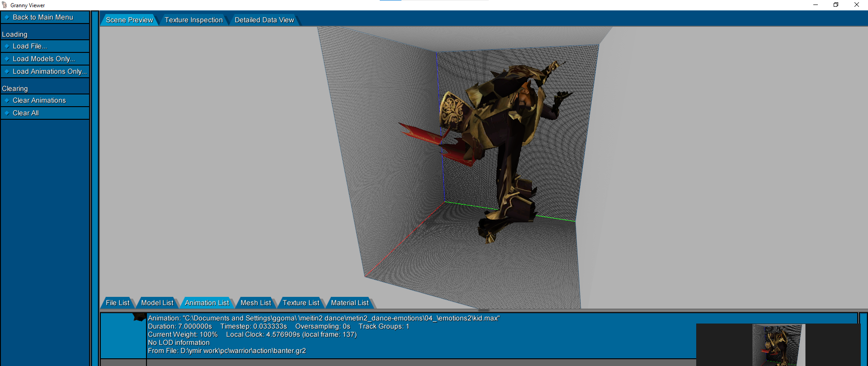Click the scene thumbnail preview at bottom right

click(x=778, y=345)
